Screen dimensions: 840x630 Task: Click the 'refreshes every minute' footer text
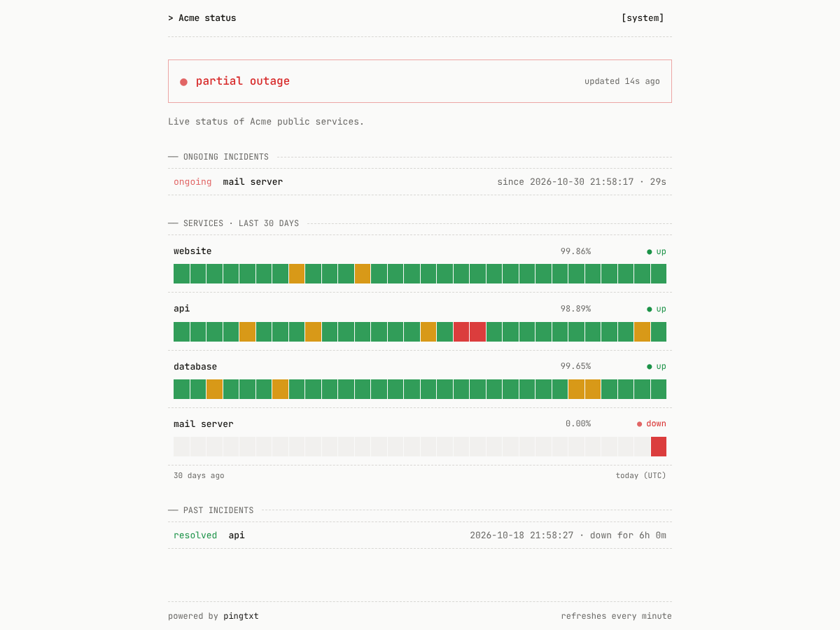coord(616,616)
